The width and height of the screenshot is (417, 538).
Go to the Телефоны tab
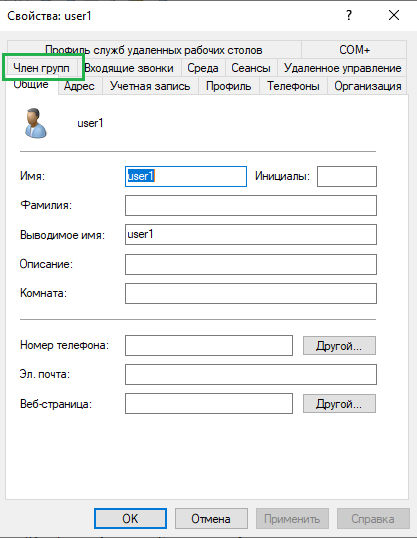[x=293, y=86]
